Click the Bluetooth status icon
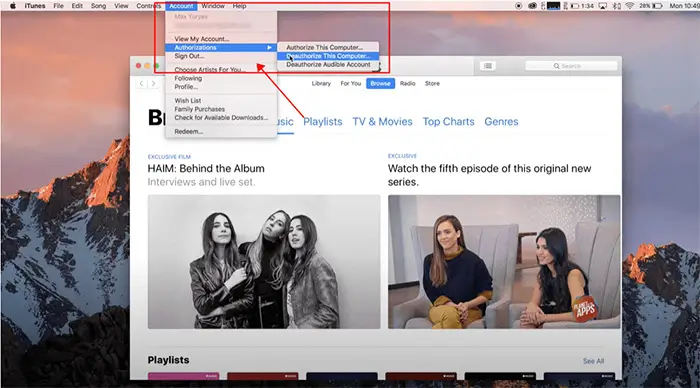Screen dimensions: 700x388 617,6
